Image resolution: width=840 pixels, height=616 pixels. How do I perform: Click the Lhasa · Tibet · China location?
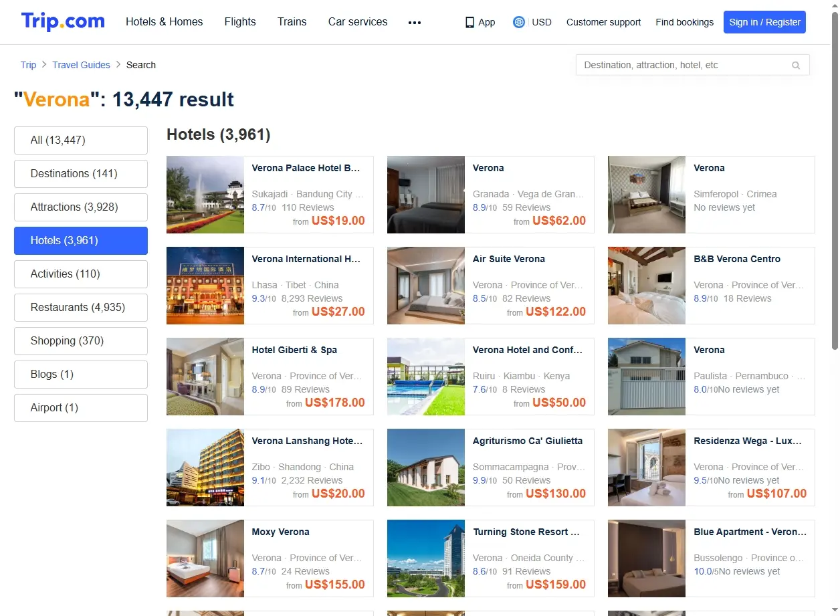pyautogui.click(x=295, y=285)
